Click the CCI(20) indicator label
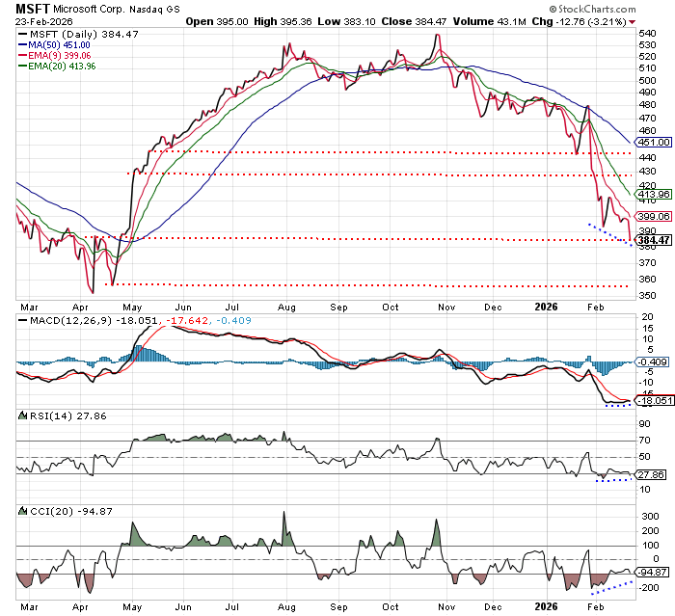 [40, 507]
